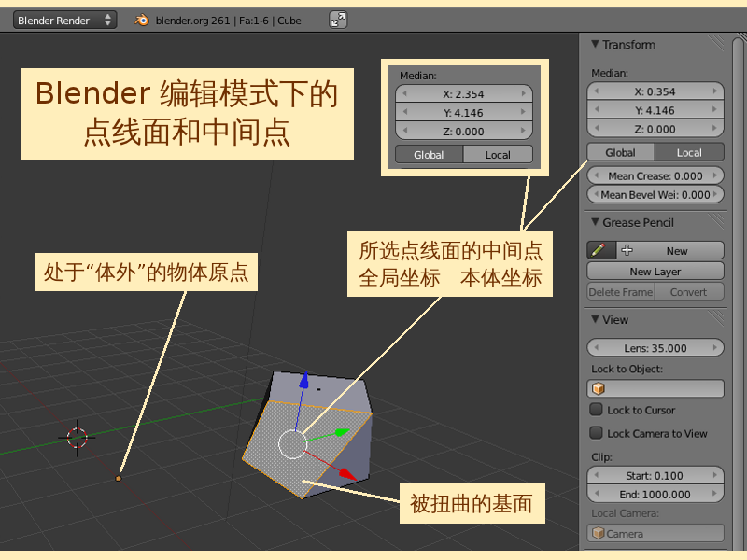The height and width of the screenshot is (560, 747).
Task: Click the orange object origin dot
Action: coord(119,478)
